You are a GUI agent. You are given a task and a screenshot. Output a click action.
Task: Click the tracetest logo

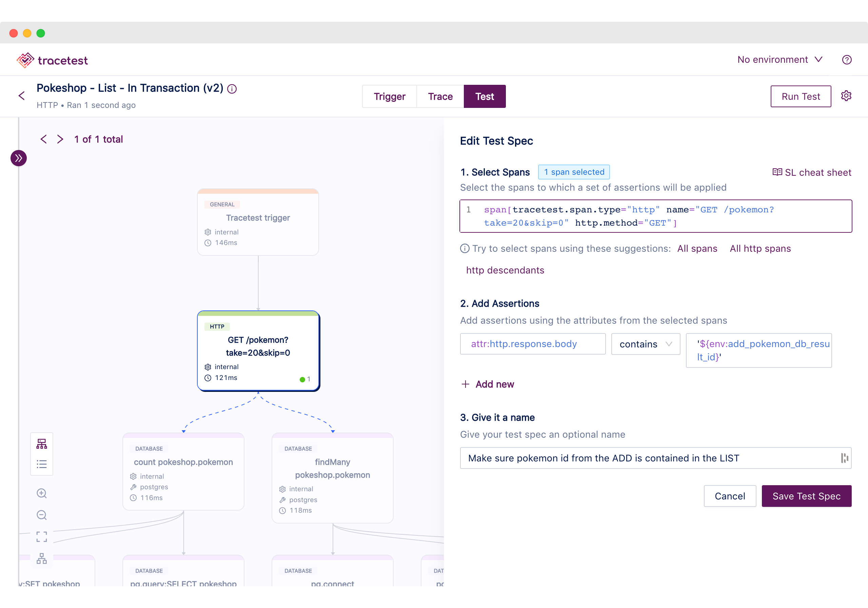52,60
